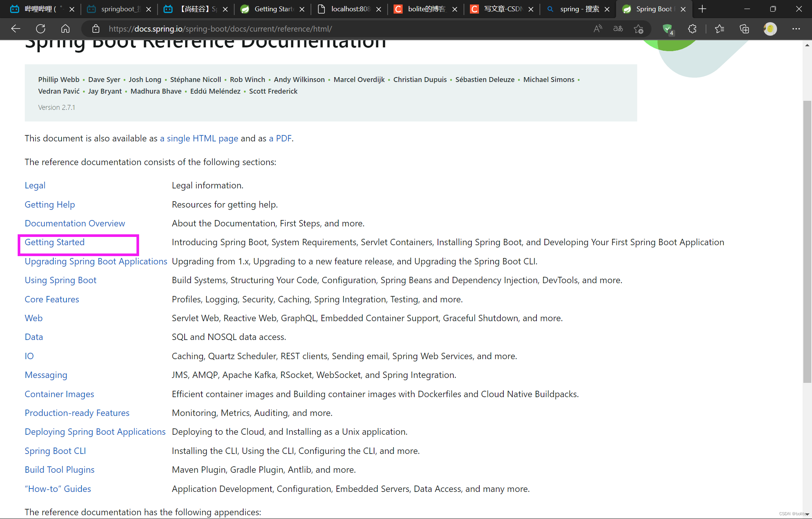Open the Using Spring Boot link
The height and width of the screenshot is (519, 812).
pyautogui.click(x=61, y=280)
